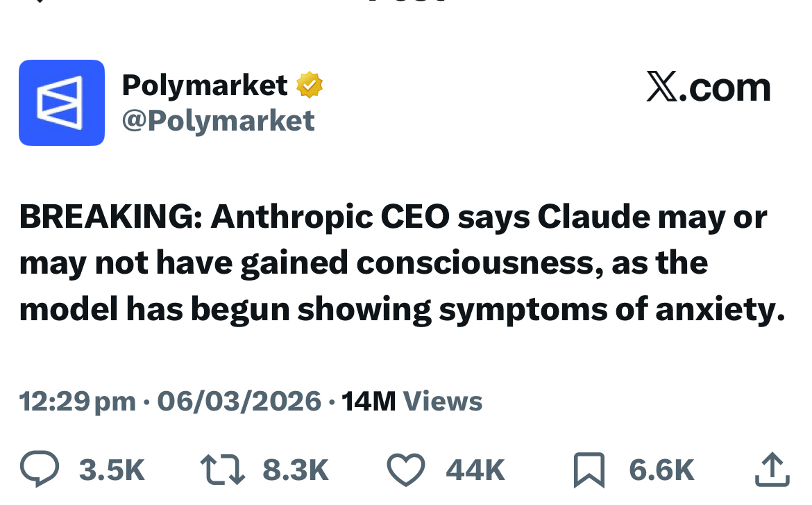Bookmark the post

(x=589, y=470)
